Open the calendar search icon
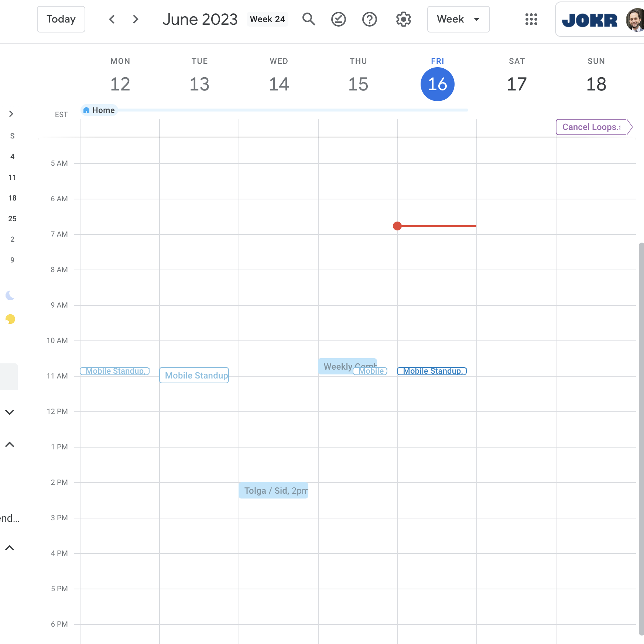 [309, 19]
